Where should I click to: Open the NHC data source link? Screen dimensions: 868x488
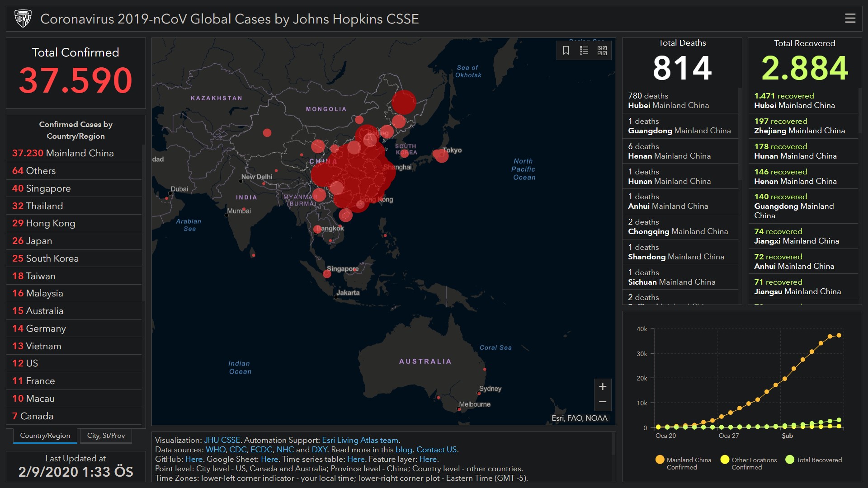(x=285, y=450)
